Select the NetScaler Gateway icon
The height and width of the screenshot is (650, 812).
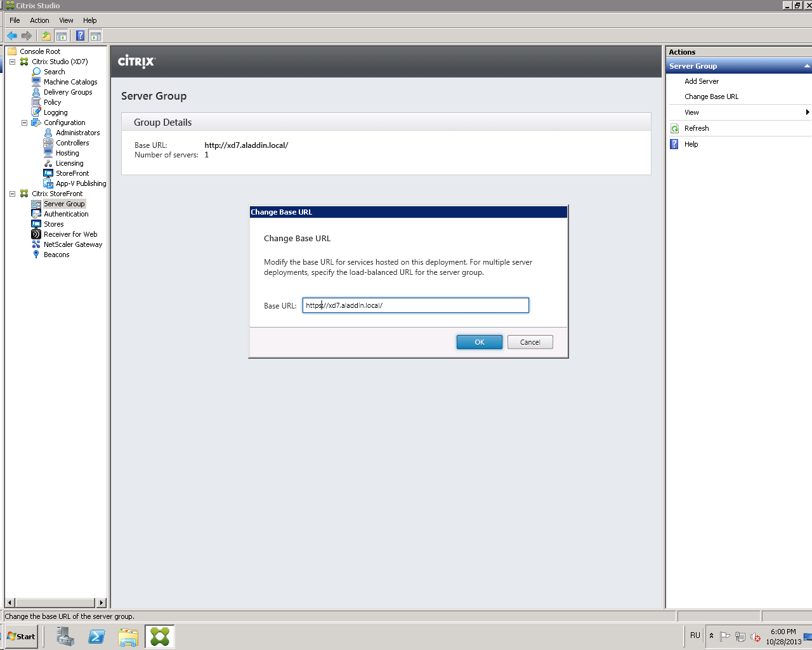pos(36,244)
